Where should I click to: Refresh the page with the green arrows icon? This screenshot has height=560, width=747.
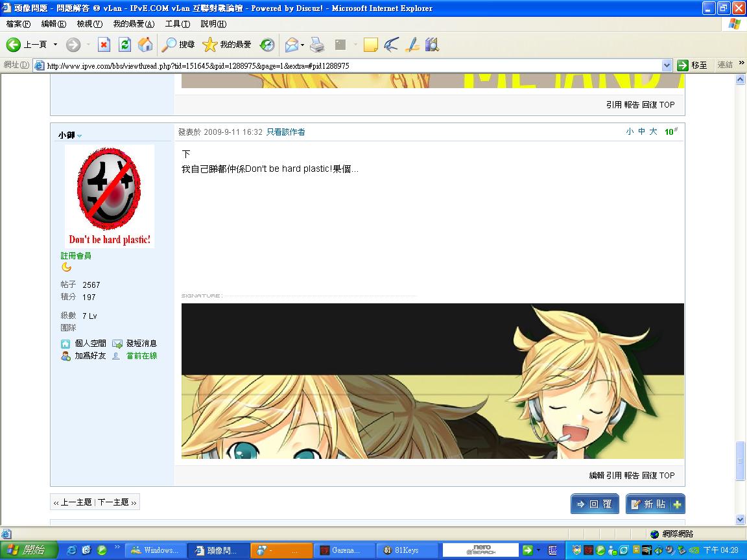point(124,45)
